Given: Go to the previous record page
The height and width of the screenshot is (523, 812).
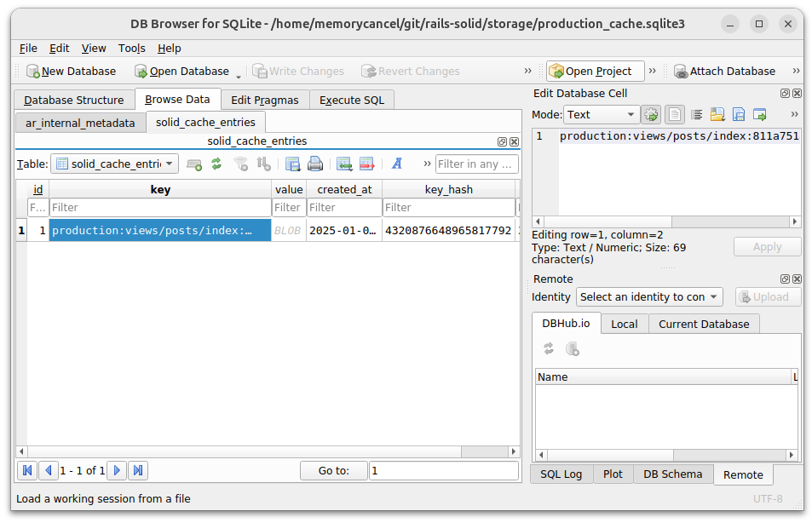Looking at the screenshot, I should click(x=49, y=470).
